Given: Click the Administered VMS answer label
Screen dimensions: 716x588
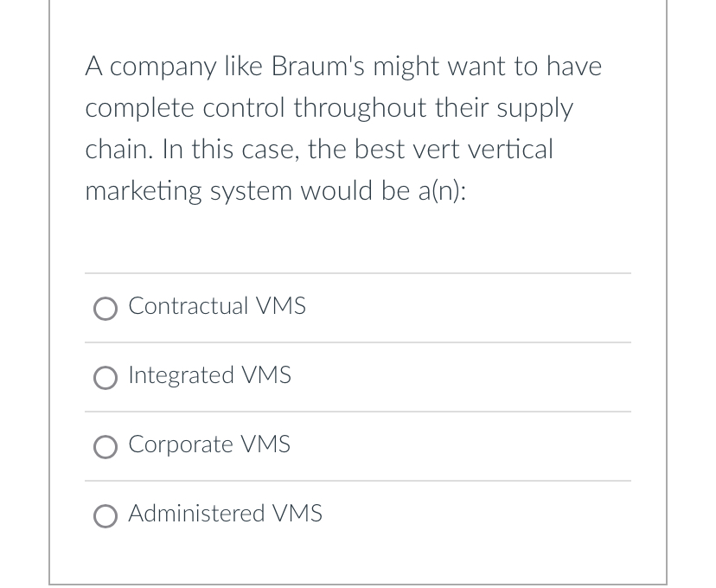Looking at the screenshot, I should pos(224,514).
